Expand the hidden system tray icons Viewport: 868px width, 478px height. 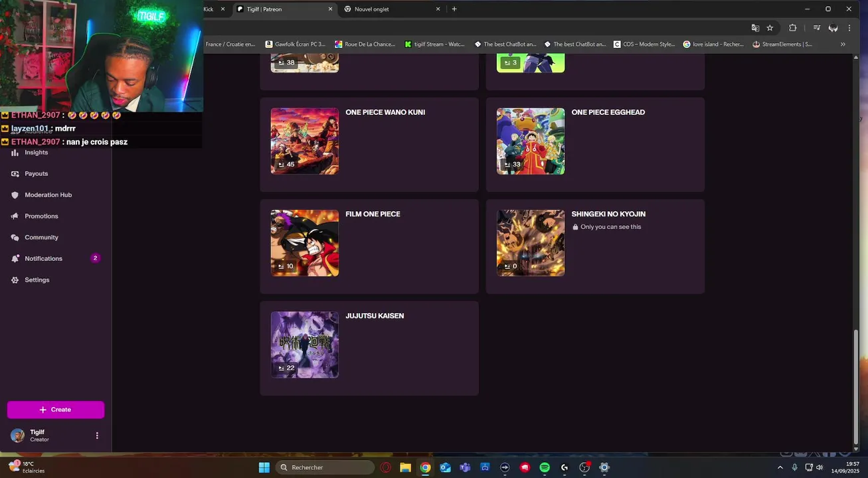(x=780, y=467)
